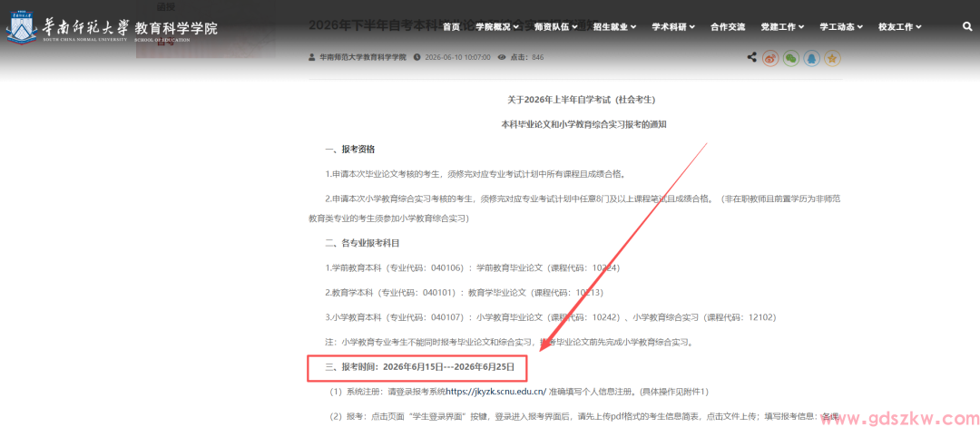The height and width of the screenshot is (427, 980).
Task: Expand the 学工动态 dropdown menu
Action: [841, 27]
